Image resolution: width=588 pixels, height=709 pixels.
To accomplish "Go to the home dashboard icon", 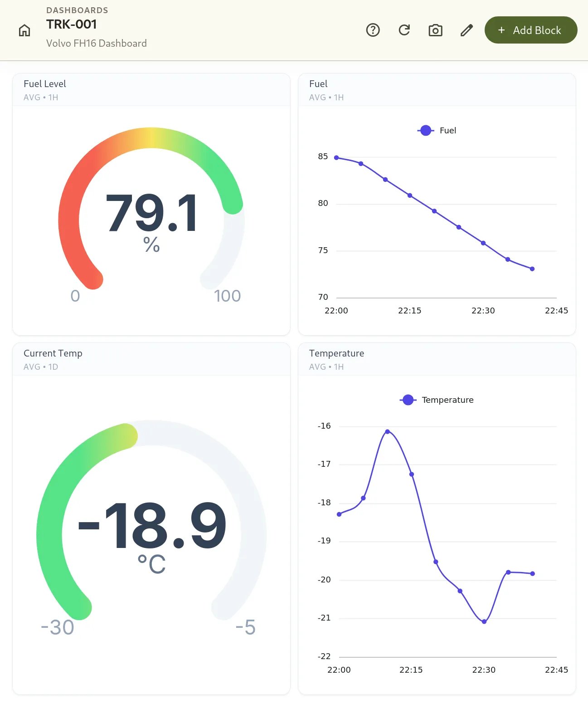I will [x=24, y=30].
